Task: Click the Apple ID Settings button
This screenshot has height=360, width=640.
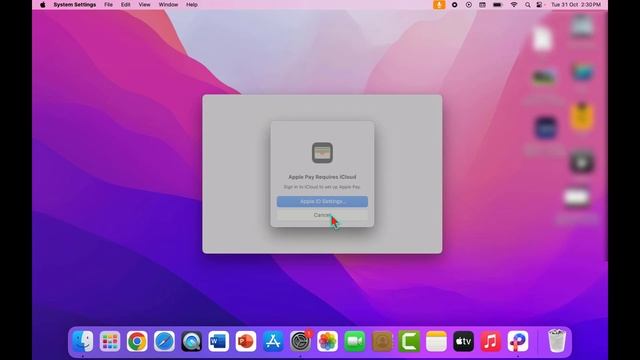Action: point(322,201)
